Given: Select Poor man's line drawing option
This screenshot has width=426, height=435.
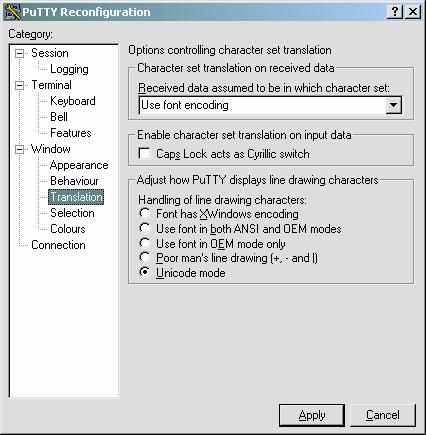Looking at the screenshot, I should pyautogui.click(x=145, y=258).
